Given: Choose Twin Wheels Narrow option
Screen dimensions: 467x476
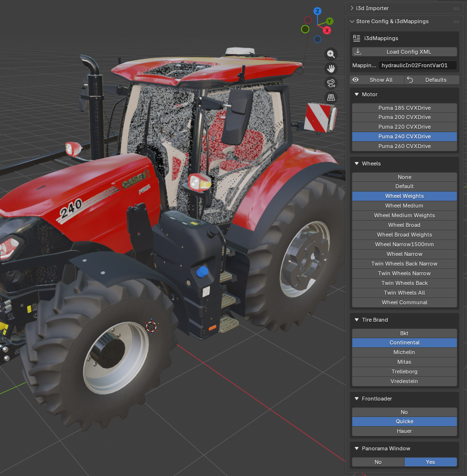Looking at the screenshot, I should pos(405,273).
